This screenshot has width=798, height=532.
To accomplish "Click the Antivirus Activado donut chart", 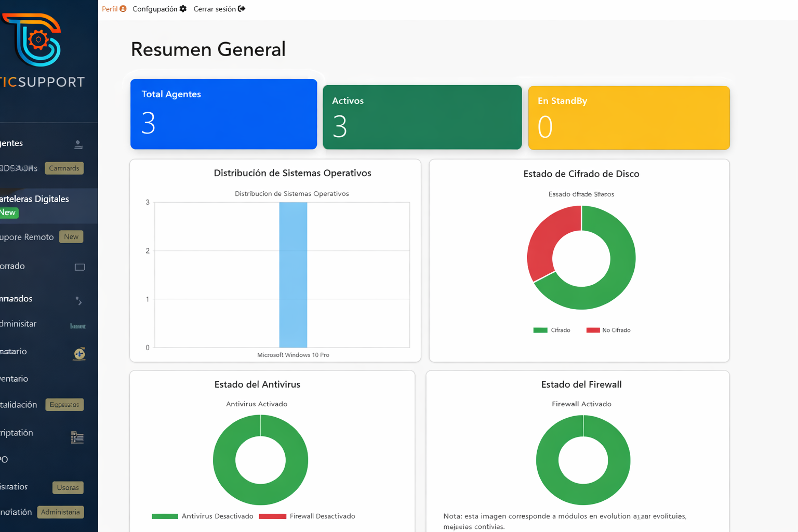I will click(x=260, y=460).
